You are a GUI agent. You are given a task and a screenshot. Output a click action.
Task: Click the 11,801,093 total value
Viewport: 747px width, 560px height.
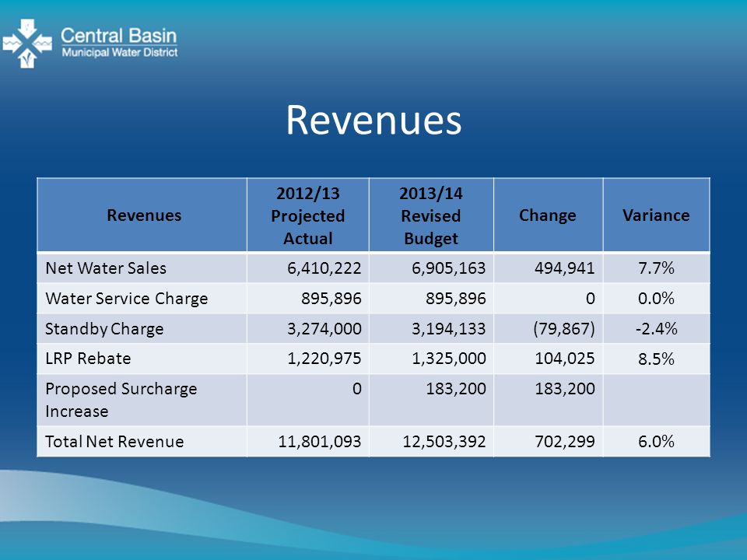pos(320,442)
